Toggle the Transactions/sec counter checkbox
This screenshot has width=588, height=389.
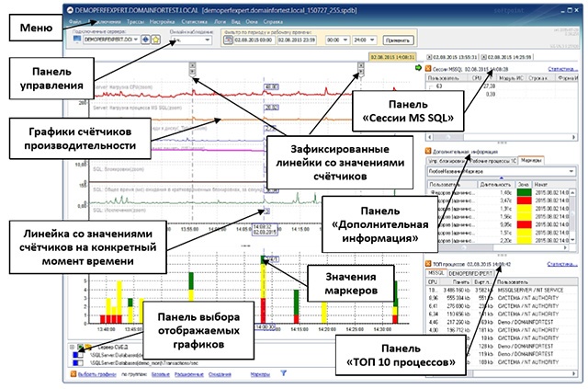point(78,363)
